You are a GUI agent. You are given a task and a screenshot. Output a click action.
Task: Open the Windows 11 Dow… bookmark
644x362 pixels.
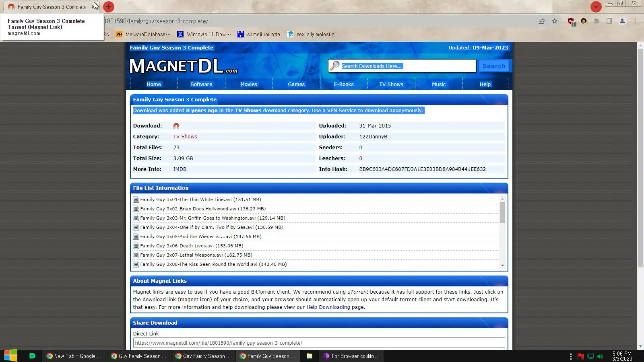[204, 34]
